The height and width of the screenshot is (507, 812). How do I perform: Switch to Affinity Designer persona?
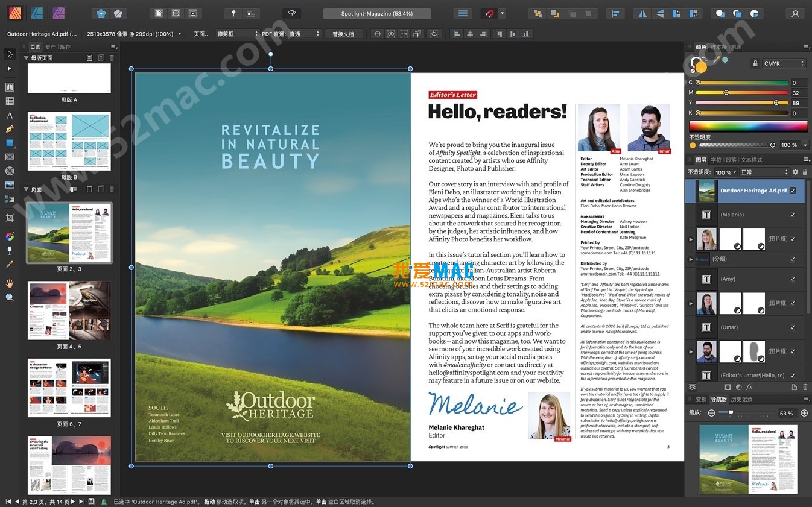click(37, 13)
